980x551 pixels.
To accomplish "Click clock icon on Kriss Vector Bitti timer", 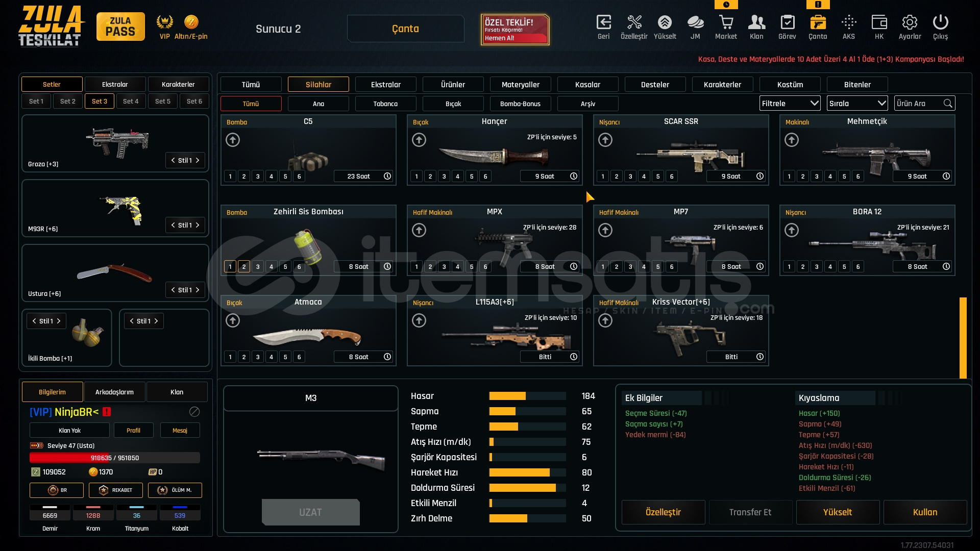I will (760, 357).
